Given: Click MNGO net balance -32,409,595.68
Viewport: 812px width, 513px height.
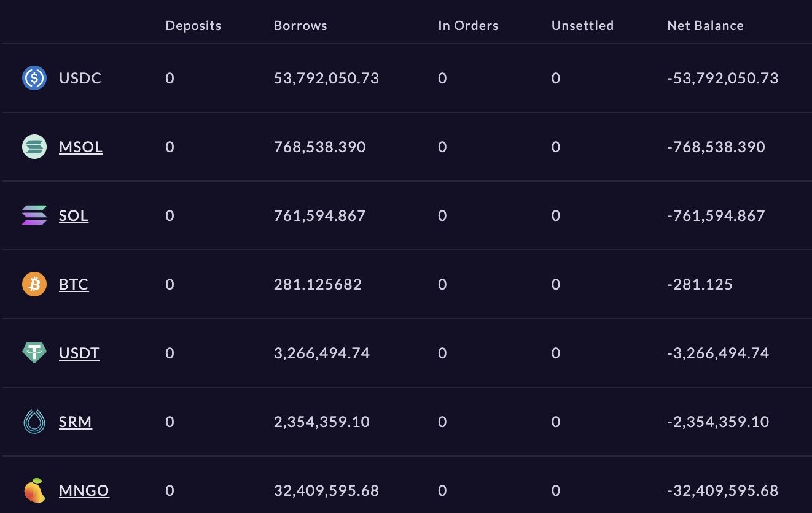Looking at the screenshot, I should point(722,491).
